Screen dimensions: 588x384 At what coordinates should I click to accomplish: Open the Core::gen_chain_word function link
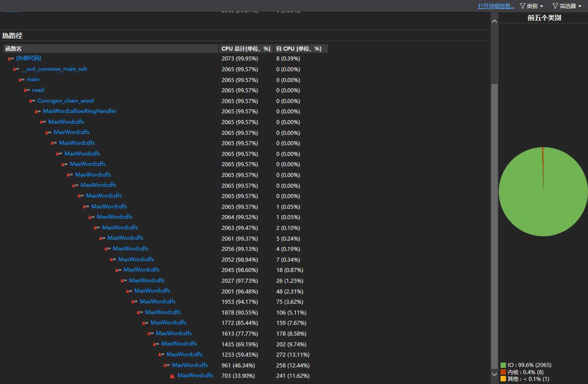pos(65,101)
